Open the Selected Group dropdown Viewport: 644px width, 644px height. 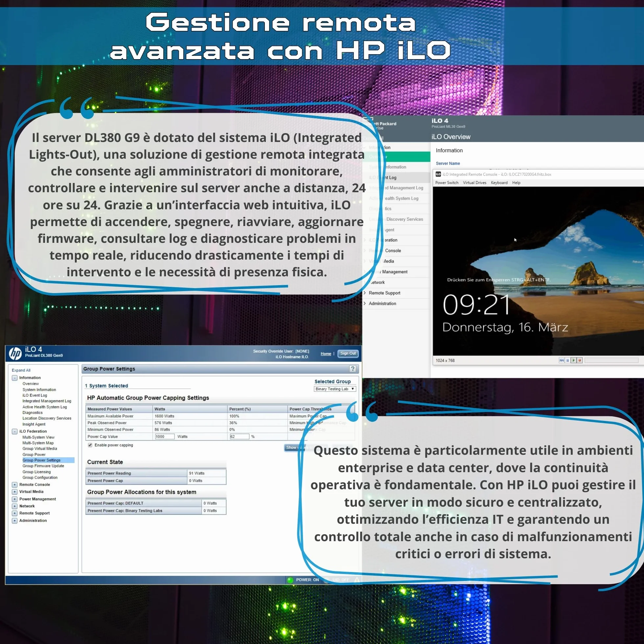335,389
